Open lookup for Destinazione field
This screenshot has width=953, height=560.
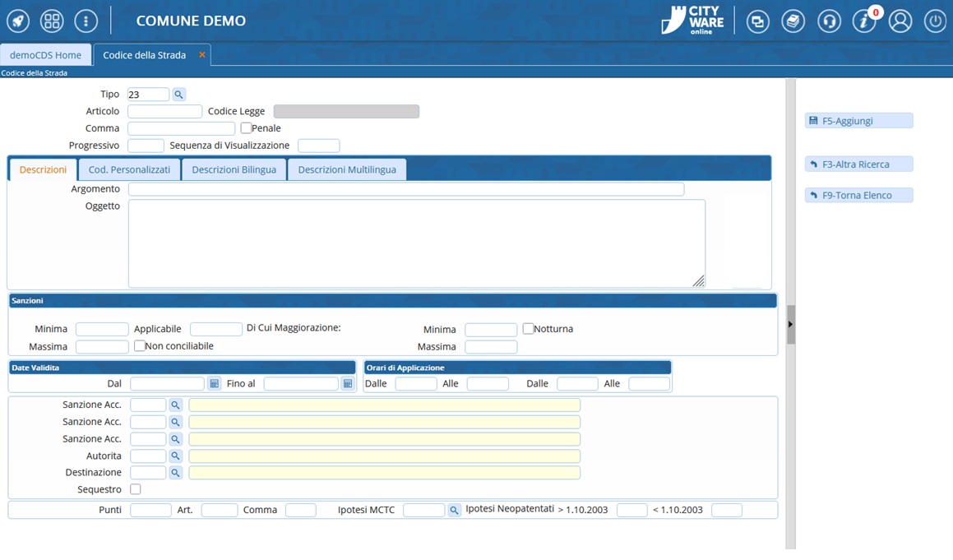pyautogui.click(x=175, y=473)
